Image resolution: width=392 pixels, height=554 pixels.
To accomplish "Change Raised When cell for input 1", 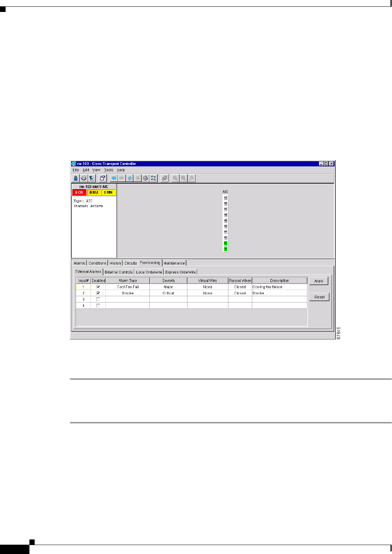I will coord(240,287).
